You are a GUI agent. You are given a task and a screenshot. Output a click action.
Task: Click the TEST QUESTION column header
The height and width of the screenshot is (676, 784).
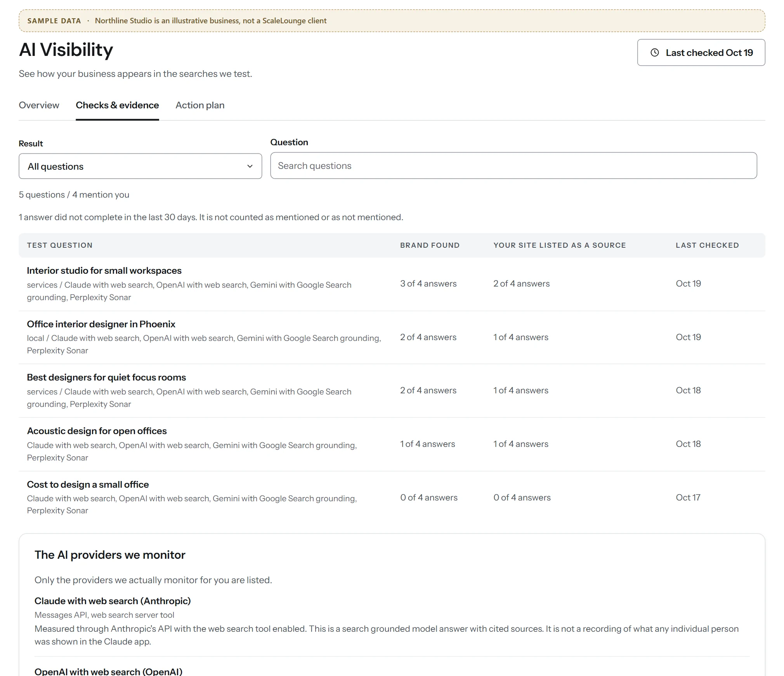point(60,245)
